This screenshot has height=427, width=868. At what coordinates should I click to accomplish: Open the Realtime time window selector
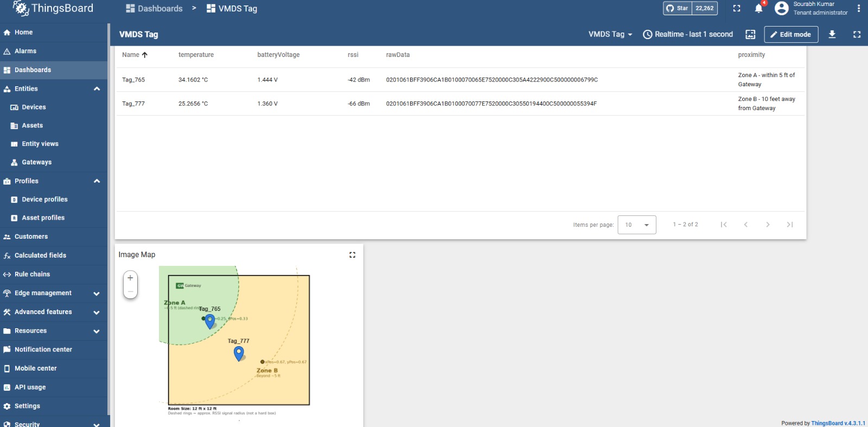click(688, 34)
